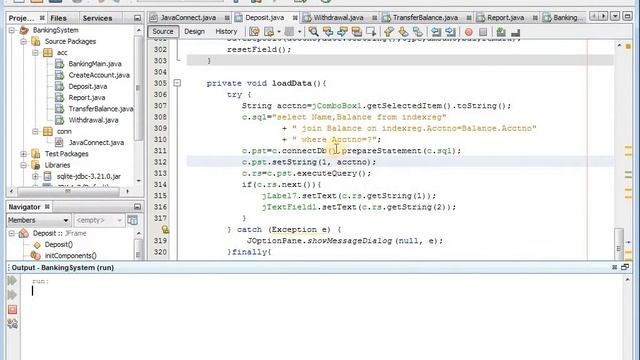Jump to Next Bookmark icon
Screen dimensions: 640x360
[403, 31]
